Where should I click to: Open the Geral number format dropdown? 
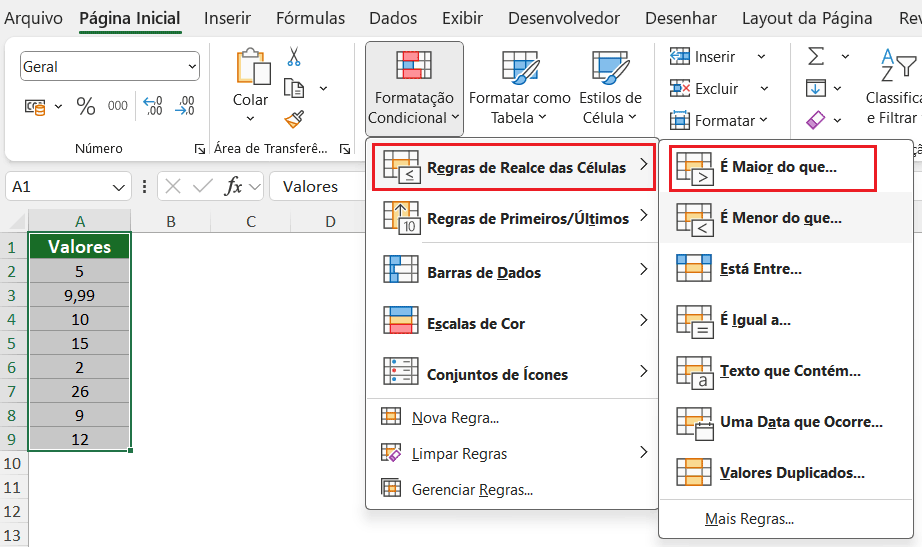(x=192, y=66)
